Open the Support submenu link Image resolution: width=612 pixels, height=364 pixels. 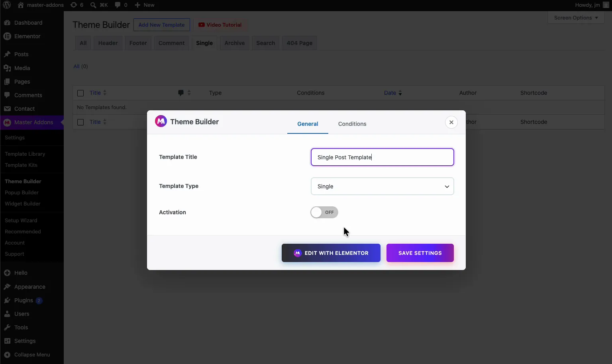[14, 254]
